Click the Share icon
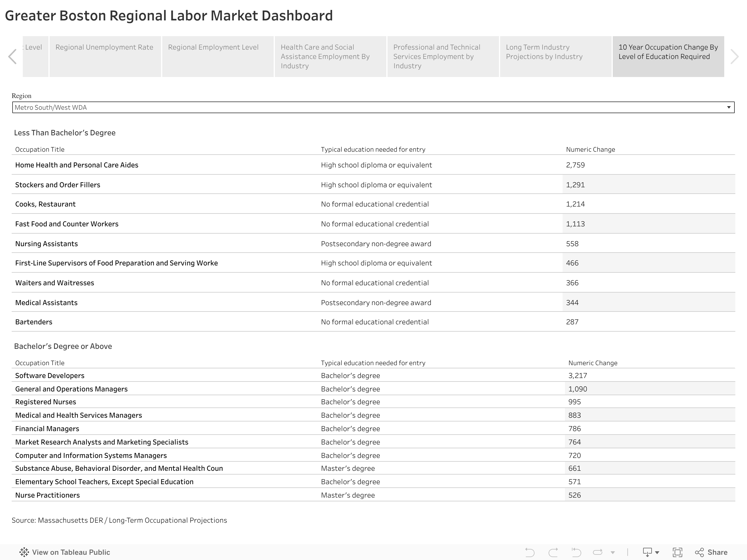Image resolution: width=747 pixels, height=560 pixels. pyautogui.click(x=699, y=552)
